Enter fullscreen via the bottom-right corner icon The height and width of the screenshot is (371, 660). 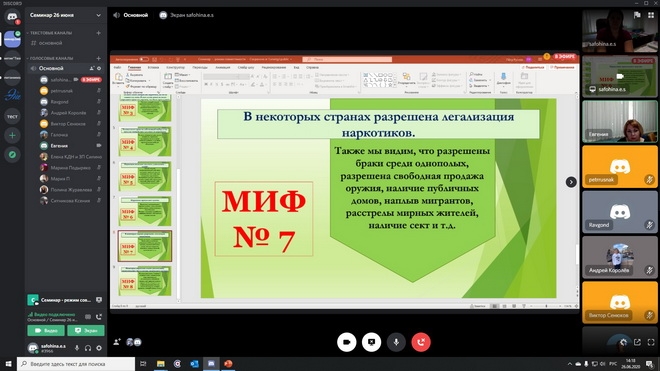(x=651, y=342)
